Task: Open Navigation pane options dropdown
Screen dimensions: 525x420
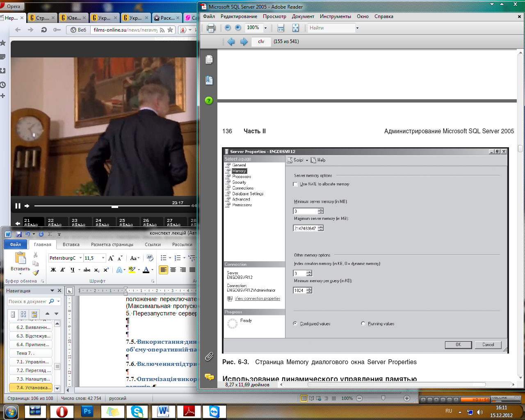Action: [52, 290]
